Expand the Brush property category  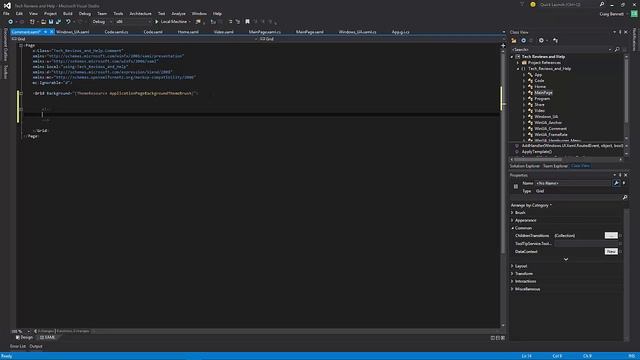point(512,213)
